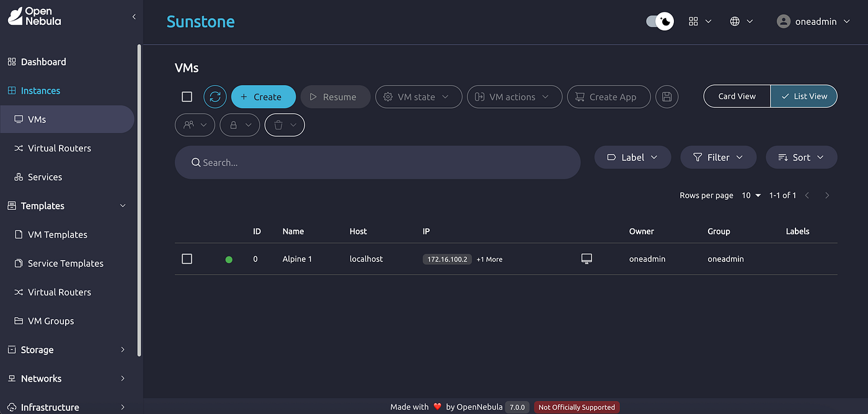Click '+1 More' IP link
The width and height of the screenshot is (868, 414).
pos(489,259)
